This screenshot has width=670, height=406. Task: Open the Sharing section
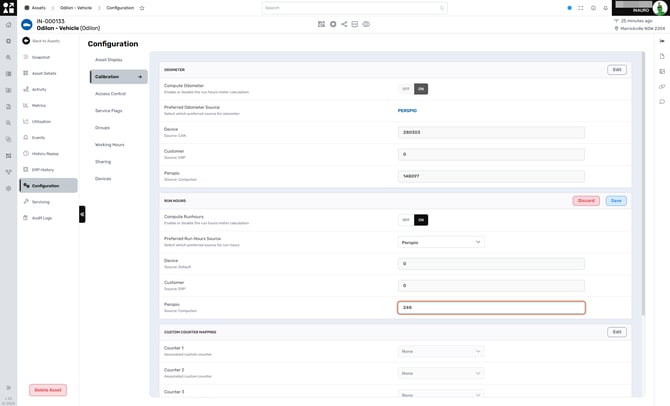coord(103,162)
